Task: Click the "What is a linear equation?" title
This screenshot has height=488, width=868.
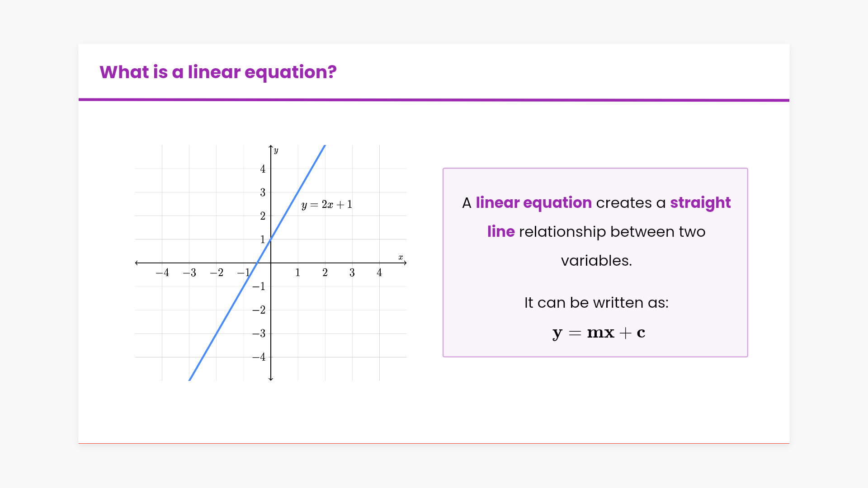Action: point(218,72)
